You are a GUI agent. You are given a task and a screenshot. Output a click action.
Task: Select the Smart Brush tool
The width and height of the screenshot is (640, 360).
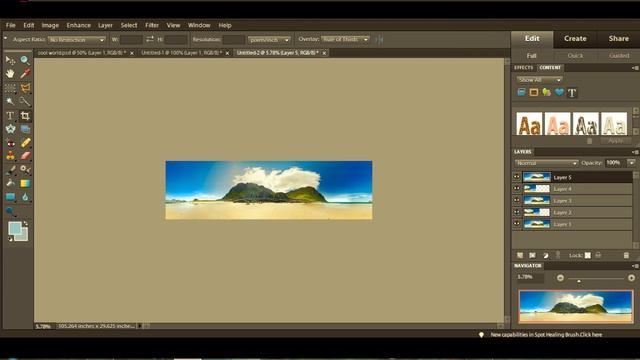click(x=25, y=169)
